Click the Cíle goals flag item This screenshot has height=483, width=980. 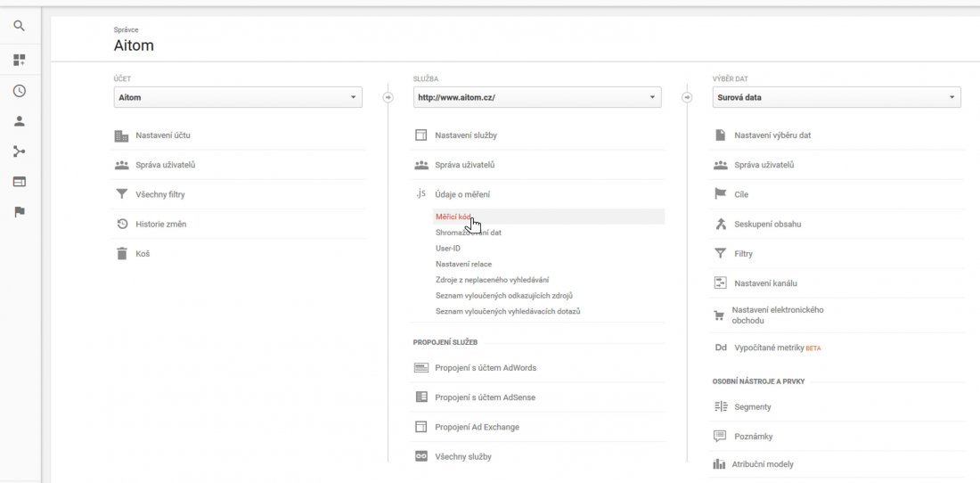pyautogui.click(x=740, y=194)
